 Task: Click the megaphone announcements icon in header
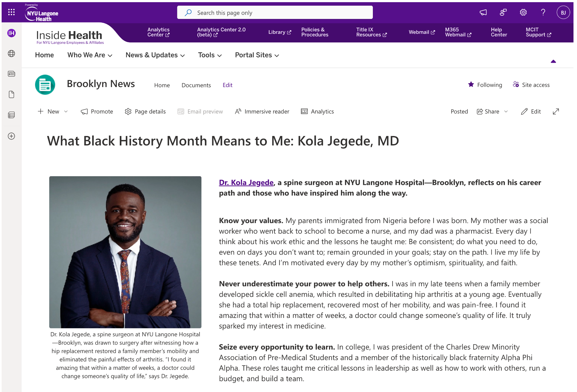click(483, 12)
